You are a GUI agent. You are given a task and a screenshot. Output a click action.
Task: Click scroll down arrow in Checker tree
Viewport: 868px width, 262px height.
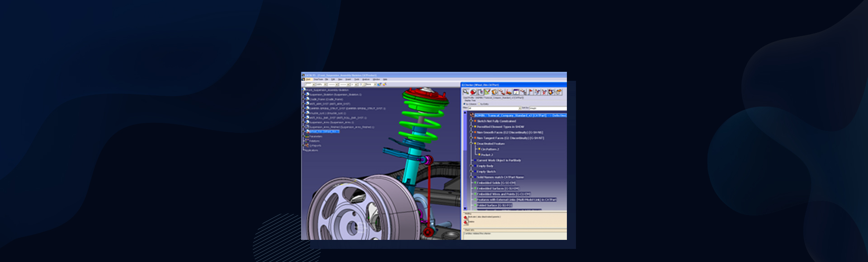pos(465,207)
